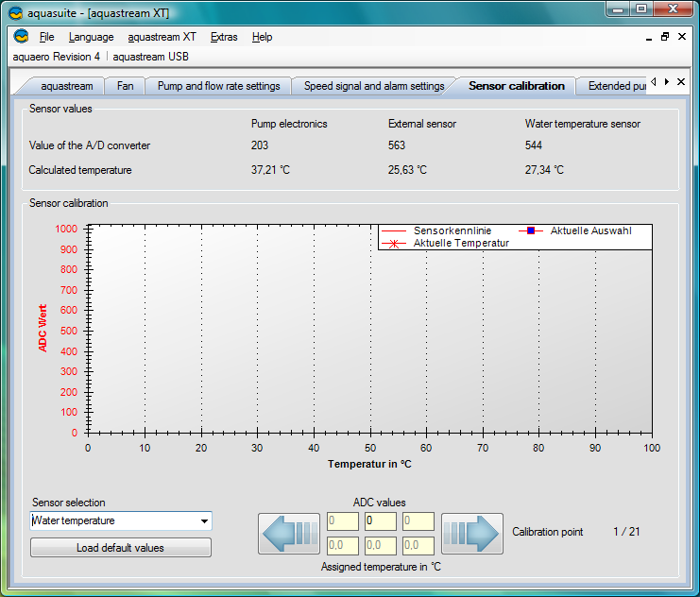Click the previous calibration point arrow

pyautogui.click(x=289, y=534)
